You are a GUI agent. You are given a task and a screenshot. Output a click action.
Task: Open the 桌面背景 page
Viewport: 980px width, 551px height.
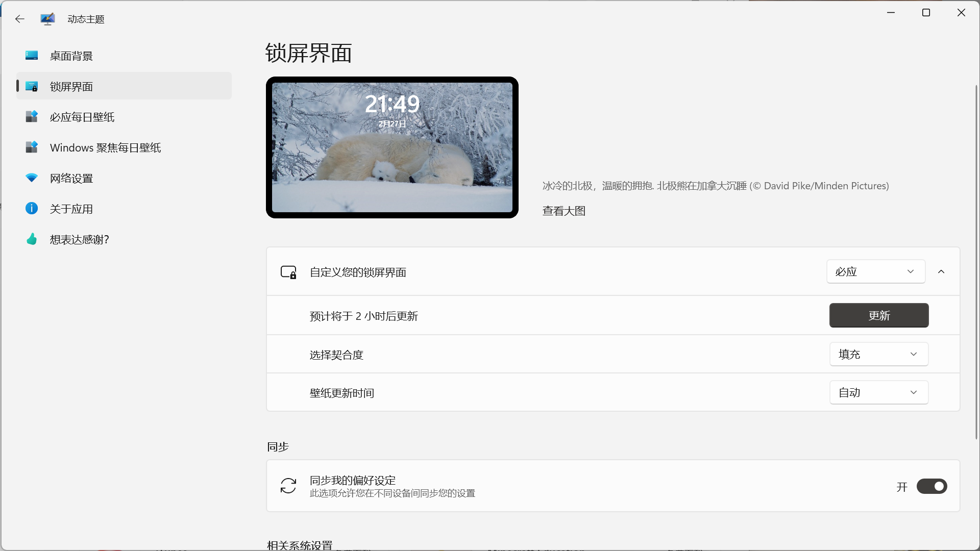[x=124, y=56]
